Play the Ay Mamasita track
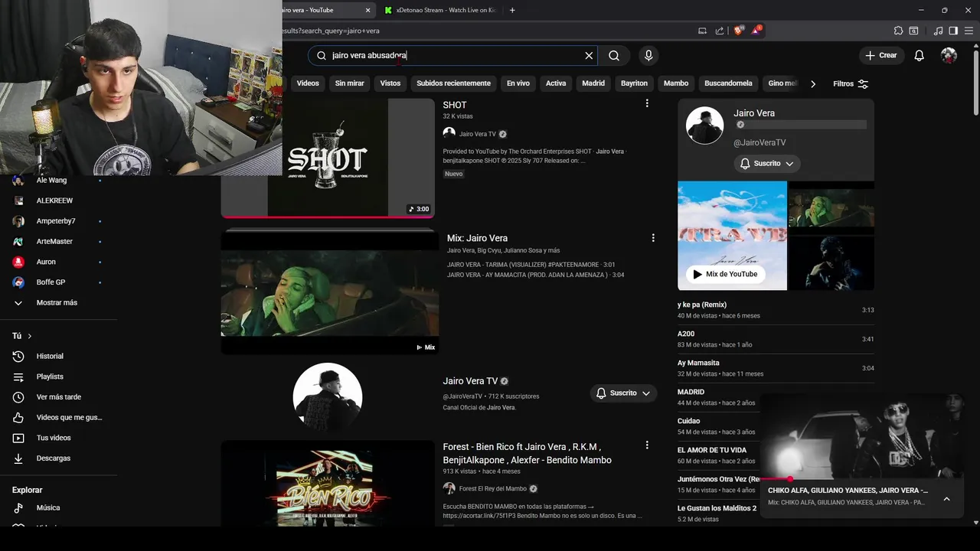The image size is (980, 551). point(776,368)
